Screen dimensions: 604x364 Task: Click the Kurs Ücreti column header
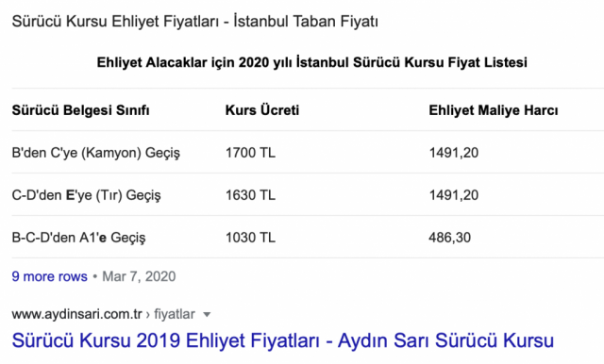tap(262, 110)
